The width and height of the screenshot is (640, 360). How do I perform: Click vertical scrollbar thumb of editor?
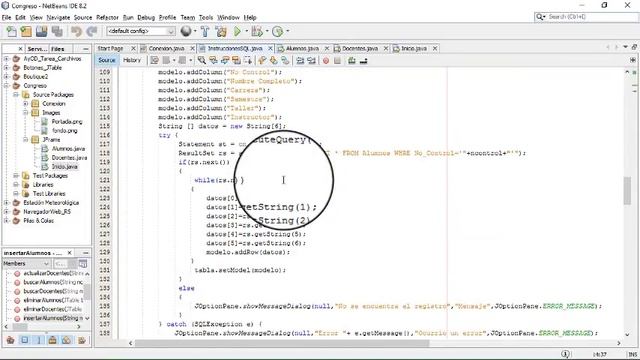627,191
